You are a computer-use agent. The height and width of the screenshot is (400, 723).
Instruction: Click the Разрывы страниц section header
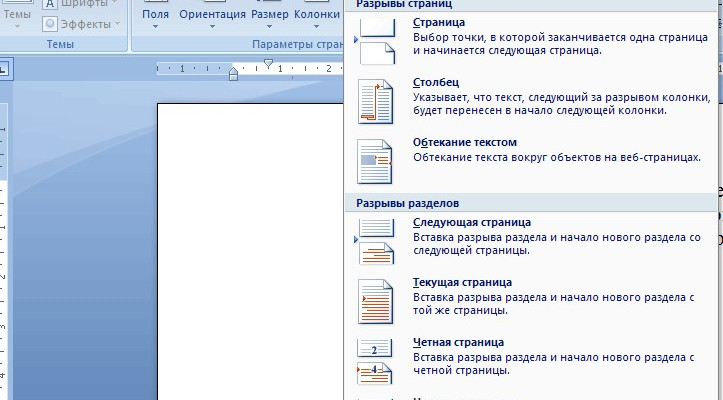click(x=531, y=5)
